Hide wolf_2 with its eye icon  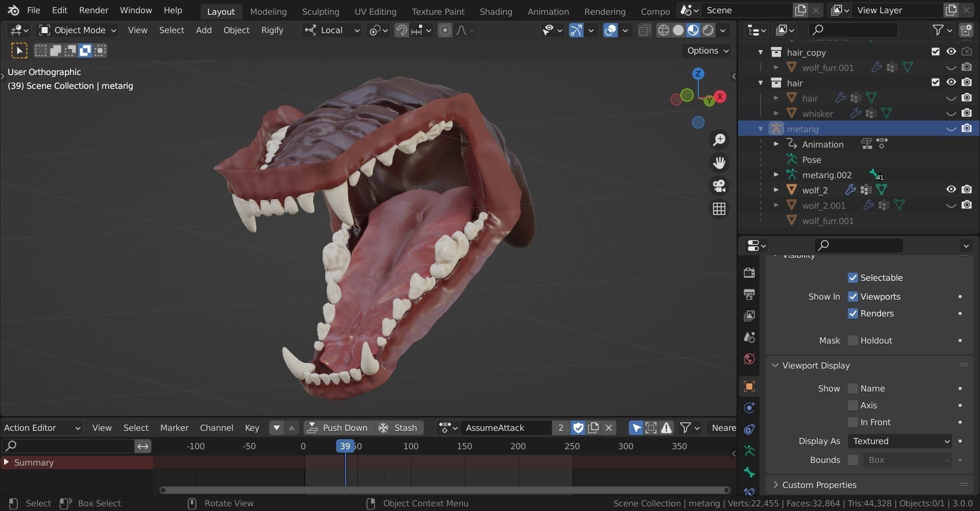951,189
